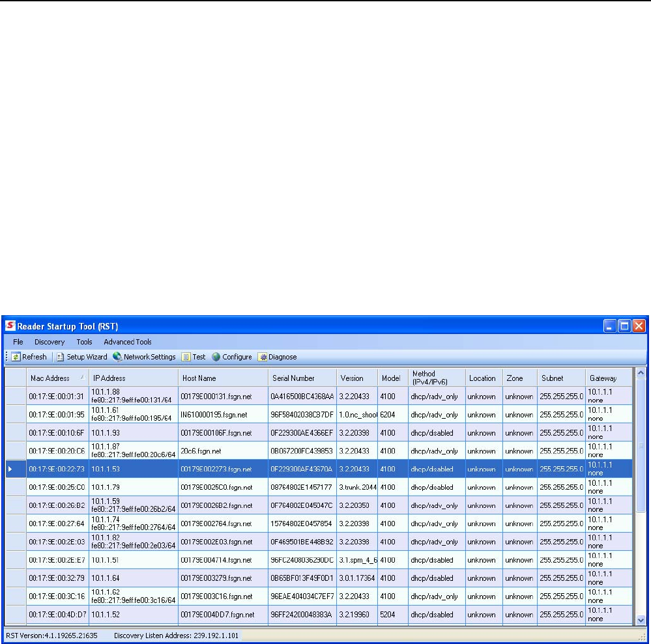This screenshot has width=651, height=644.
Task: Click serial number 08764802E1457177
Action: (x=302, y=487)
